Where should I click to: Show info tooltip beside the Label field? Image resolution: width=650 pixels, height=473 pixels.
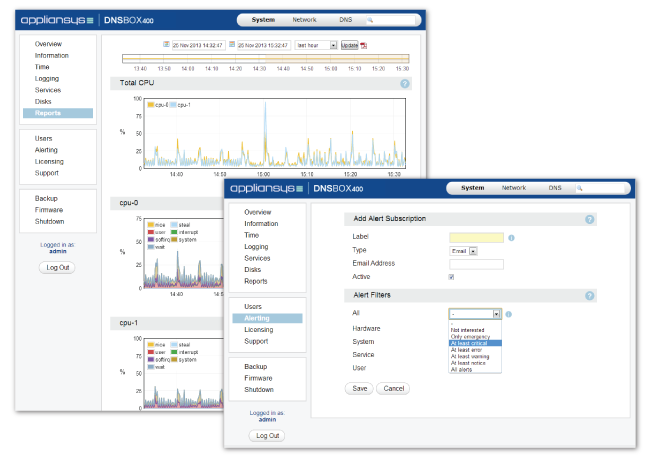pyautogui.click(x=512, y=238)
